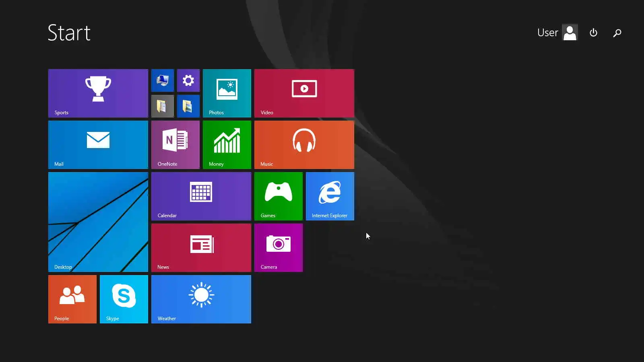Screen dimensions: 644x362
Task: Launch the Camera tile
Action: click(x=279, y=248)
